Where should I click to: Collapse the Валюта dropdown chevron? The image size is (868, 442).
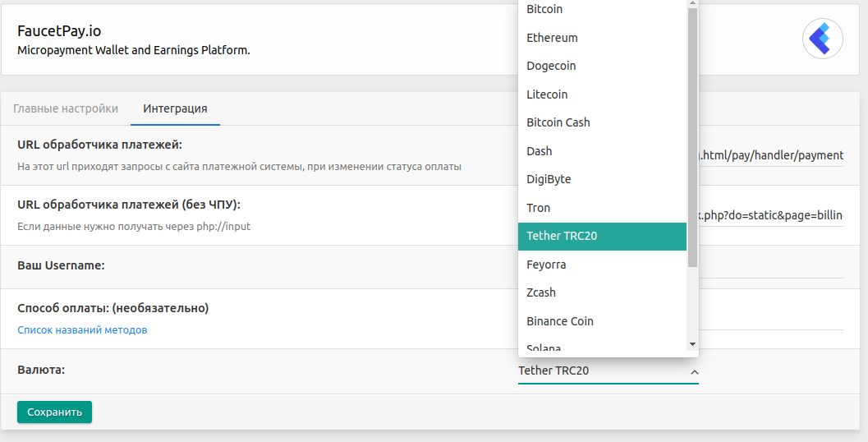[694, 372]
